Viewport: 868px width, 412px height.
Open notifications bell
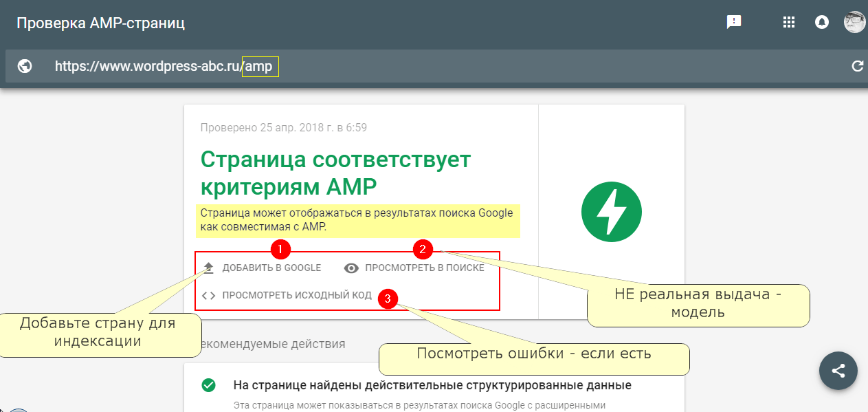(x=821, y=22)
